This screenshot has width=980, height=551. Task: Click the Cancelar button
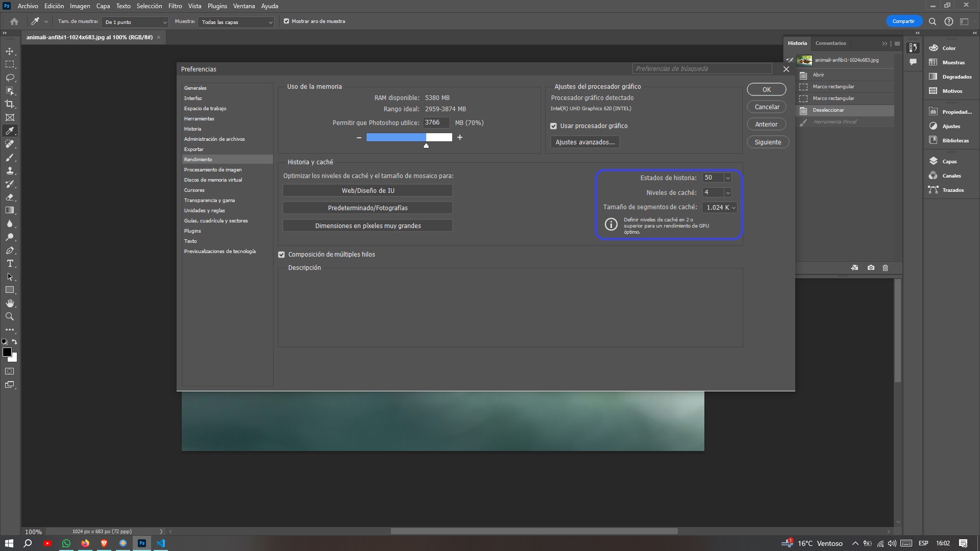click(x=767, y=107)
